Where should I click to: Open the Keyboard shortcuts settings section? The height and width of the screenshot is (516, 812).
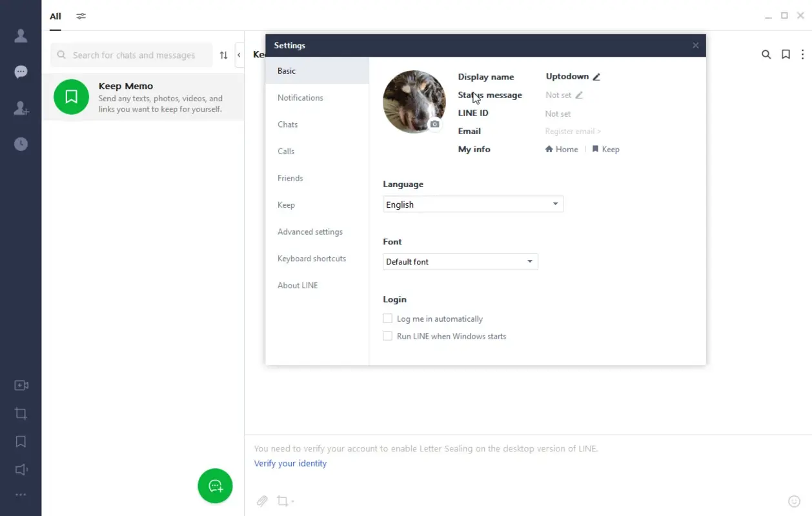click(x=312, y=258)
